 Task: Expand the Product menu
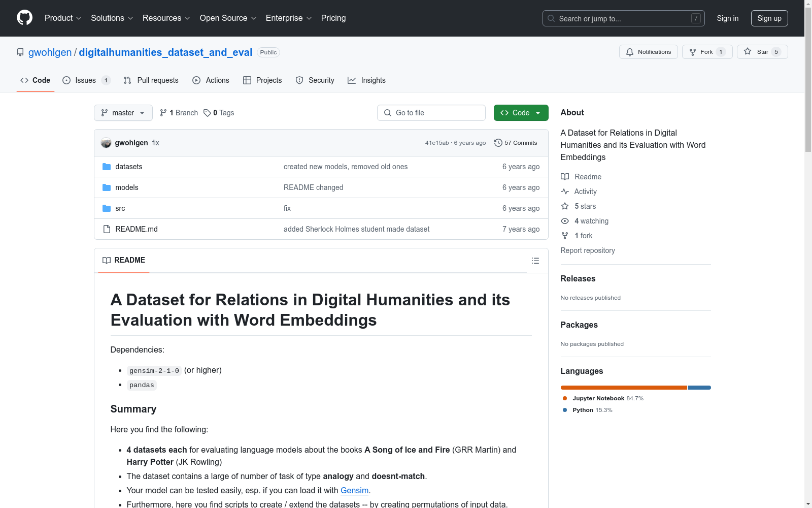click(63, 18)
